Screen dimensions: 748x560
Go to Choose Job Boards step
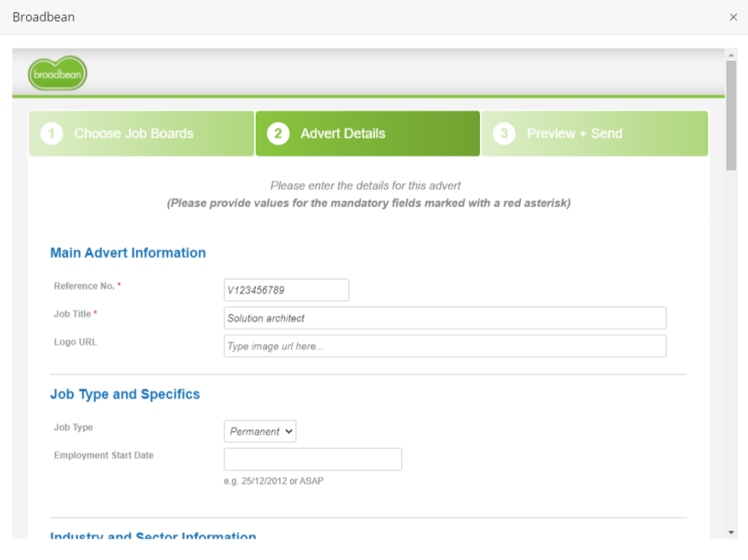141,133
